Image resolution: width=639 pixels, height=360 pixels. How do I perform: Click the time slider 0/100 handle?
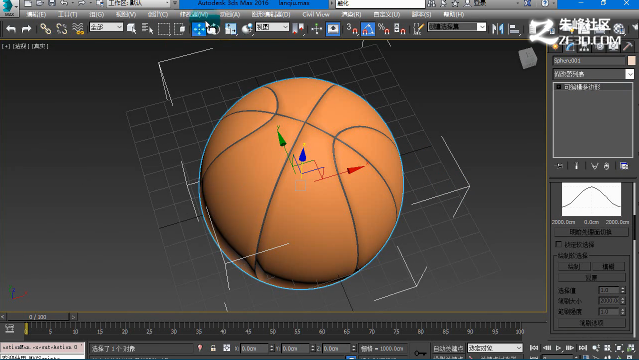point(38,317)
